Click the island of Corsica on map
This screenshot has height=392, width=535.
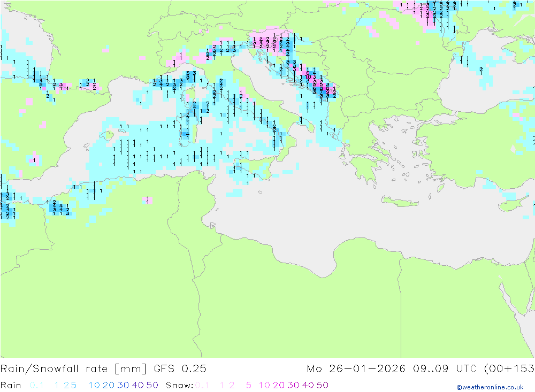pos(188,96)
